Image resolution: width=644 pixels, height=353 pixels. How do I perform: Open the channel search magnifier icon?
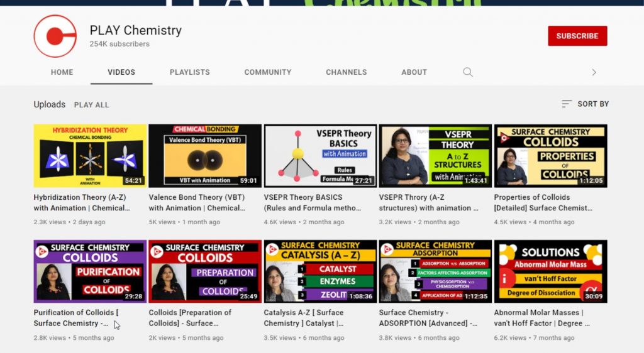tap(468, 72)
